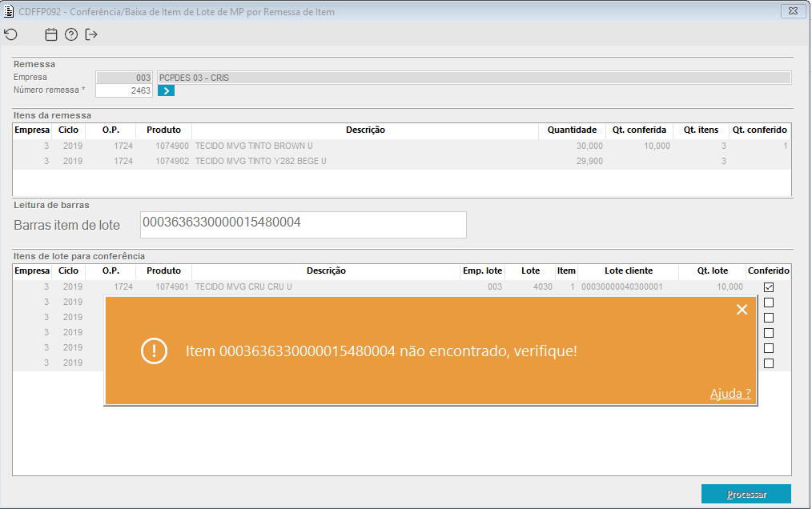Screen dimensions: 812x509
Task: Click Conferido column header
Action: click(x=769, y=271)
